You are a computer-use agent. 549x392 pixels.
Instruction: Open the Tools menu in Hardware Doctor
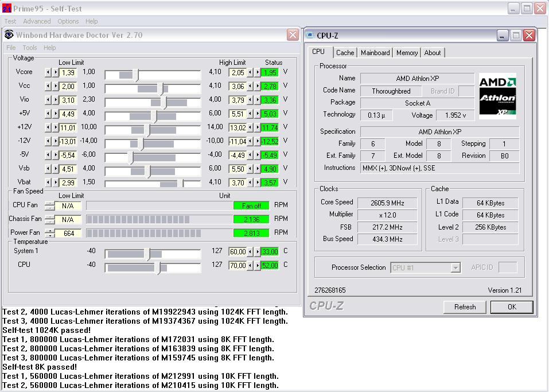pos(30,48)
